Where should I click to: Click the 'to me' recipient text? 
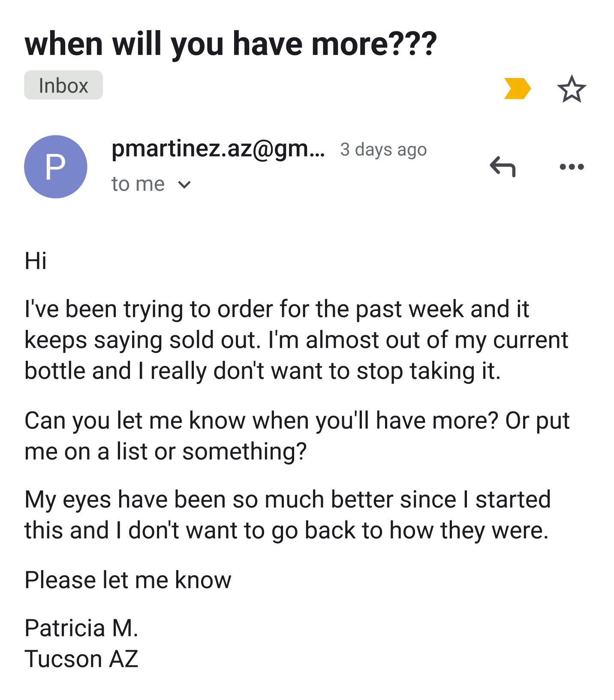coord(138,184)
